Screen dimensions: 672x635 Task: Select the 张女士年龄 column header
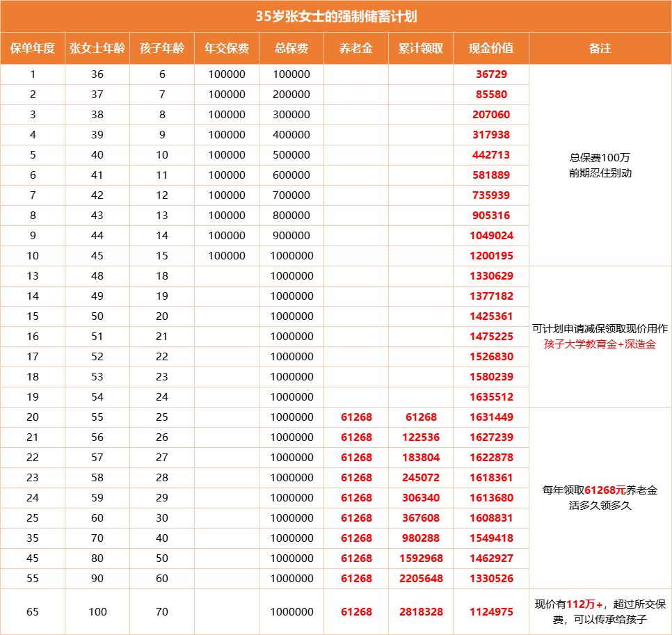(97, 48)
